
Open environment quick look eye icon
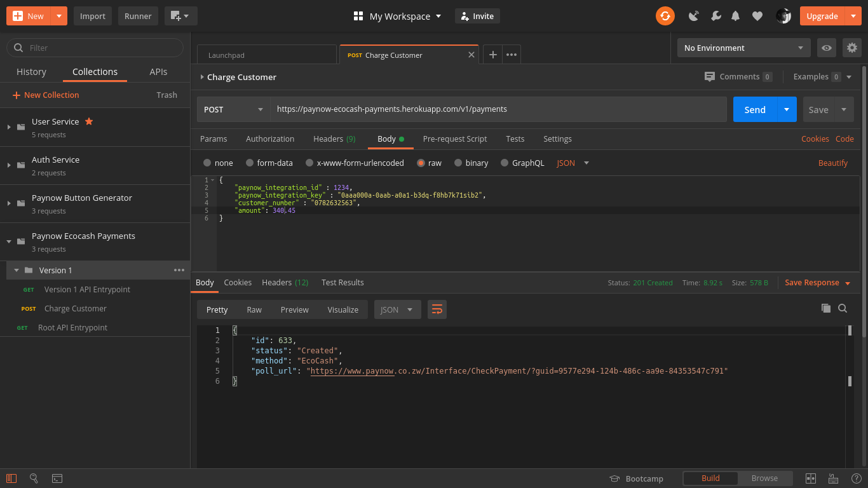click(x=826, y=48)
